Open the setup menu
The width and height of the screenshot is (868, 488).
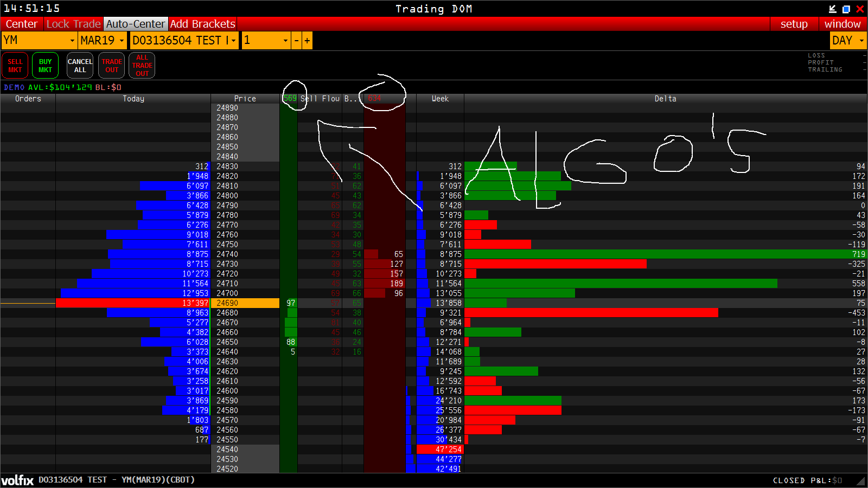794,24
